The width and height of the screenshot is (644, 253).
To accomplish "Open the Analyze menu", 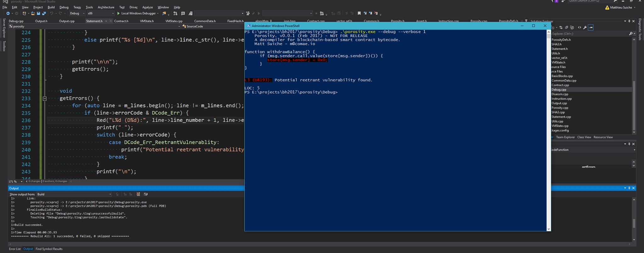I will point(147,7).
